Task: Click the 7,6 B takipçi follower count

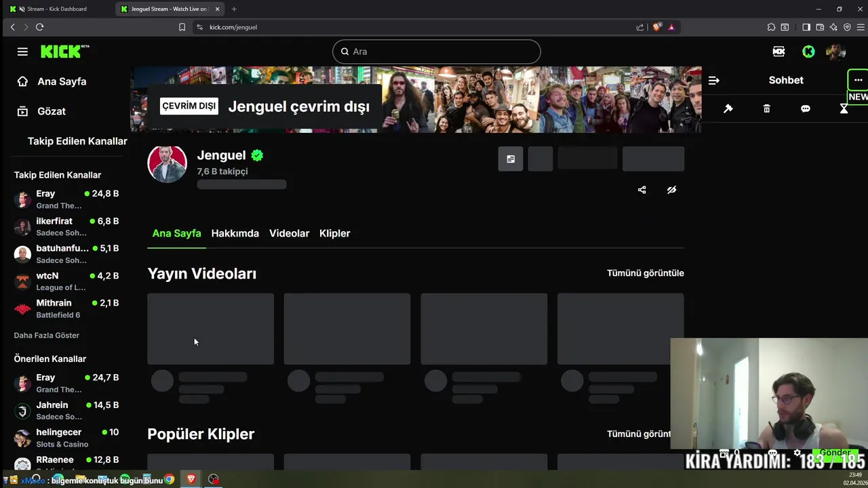Action: pyautogui.click(x=222, y=171)
